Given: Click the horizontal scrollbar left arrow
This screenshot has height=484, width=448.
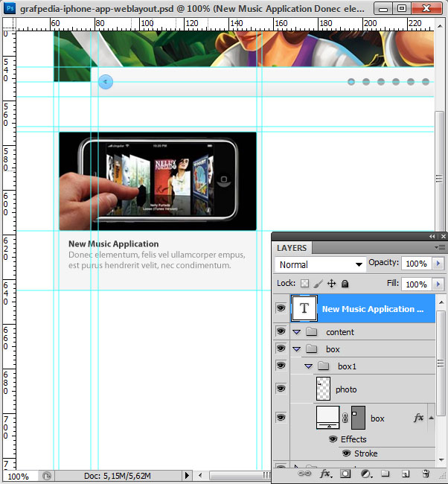Looking at the screenshot, I should [x=200, y=475].
